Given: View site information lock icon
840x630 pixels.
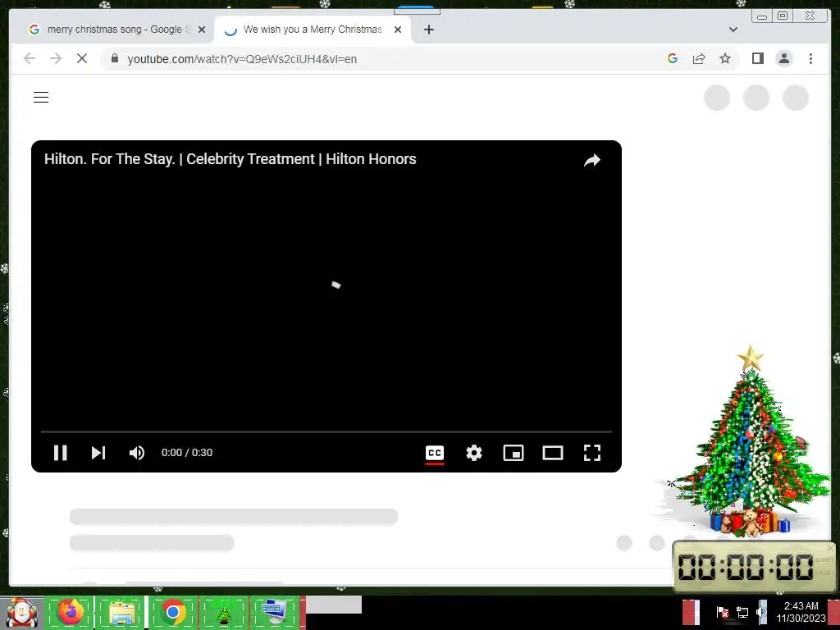Looking at the screenshot, I should (x=115, y=58).
